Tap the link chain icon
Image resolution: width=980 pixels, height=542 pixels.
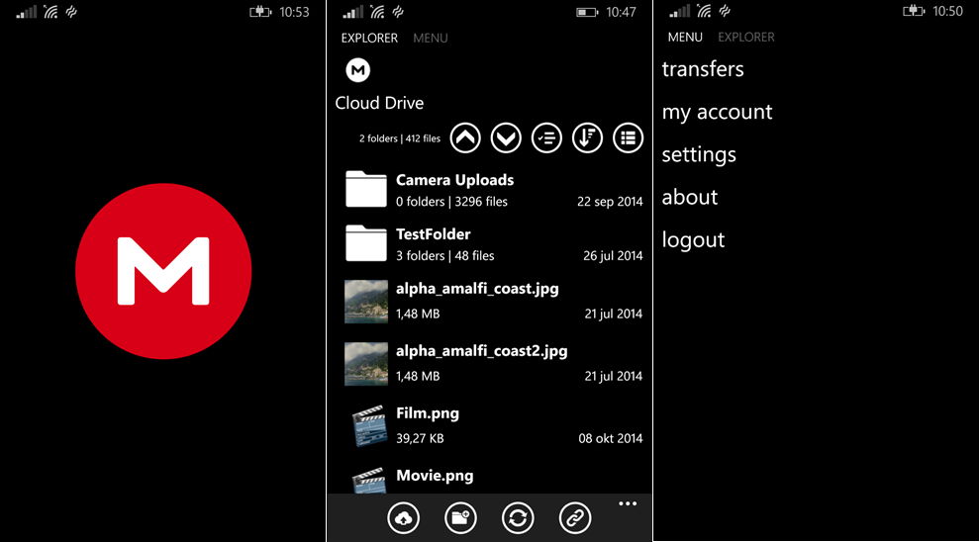click(575, 517)
